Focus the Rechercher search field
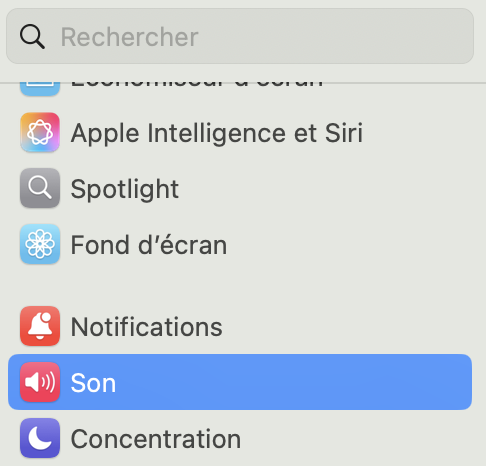 pos(240,36)
